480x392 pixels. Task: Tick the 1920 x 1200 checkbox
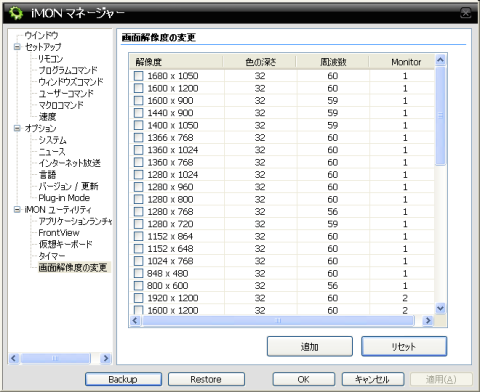138,298
